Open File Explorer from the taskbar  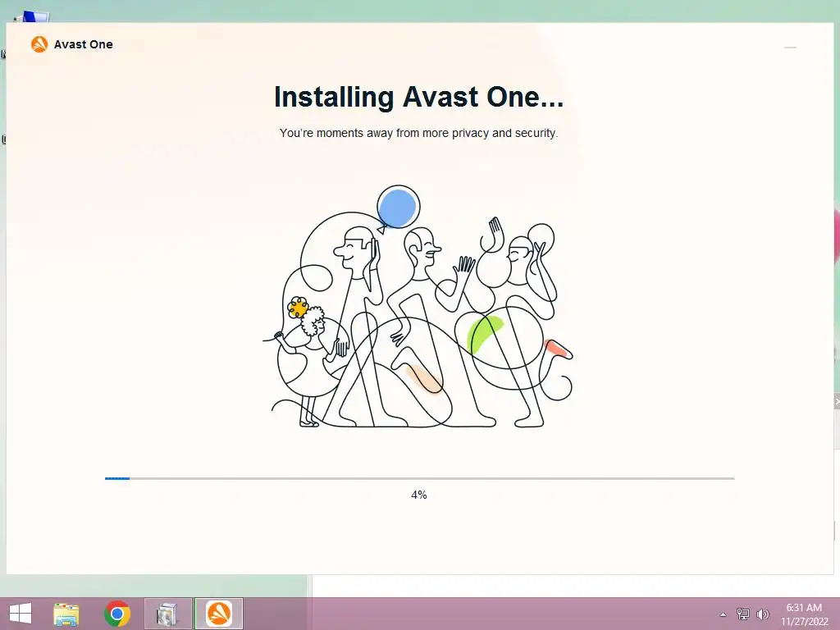coord(66,614)
